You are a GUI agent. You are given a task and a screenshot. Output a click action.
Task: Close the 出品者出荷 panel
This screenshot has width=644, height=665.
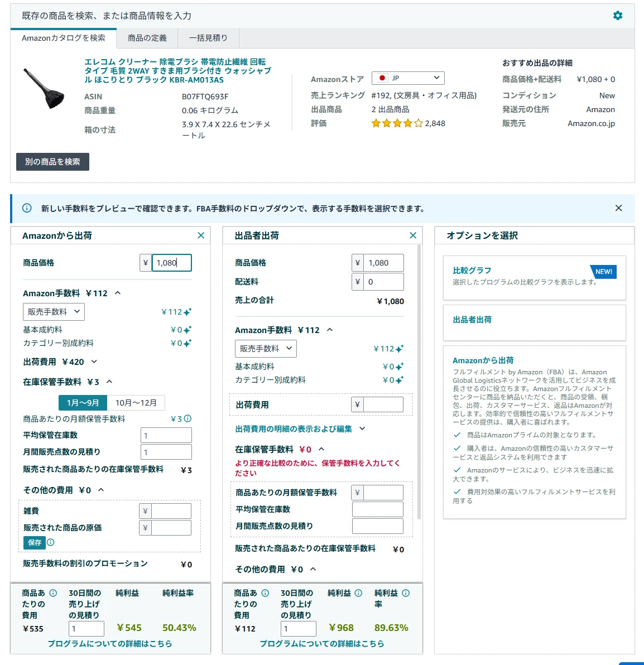coord(413,235)
